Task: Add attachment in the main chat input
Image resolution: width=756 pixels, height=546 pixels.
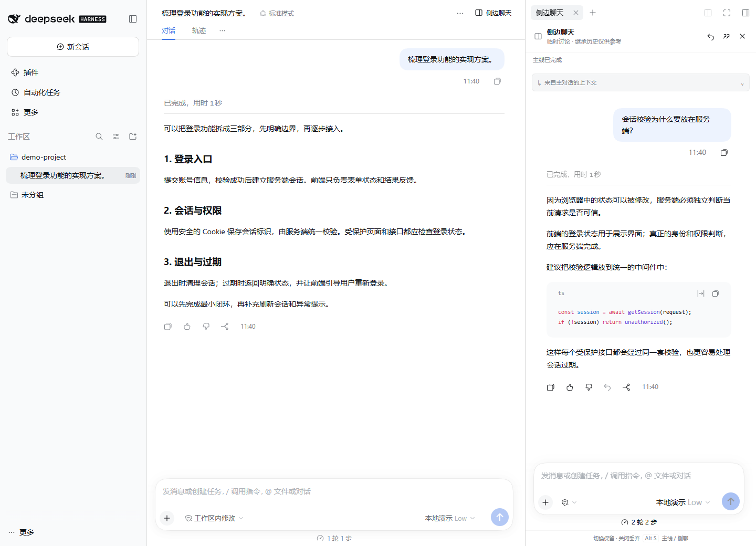Action: [167, 518]
